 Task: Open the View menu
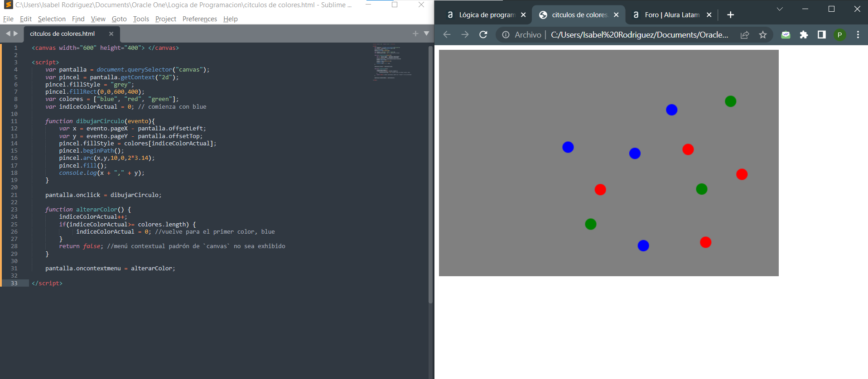point(98,19)
